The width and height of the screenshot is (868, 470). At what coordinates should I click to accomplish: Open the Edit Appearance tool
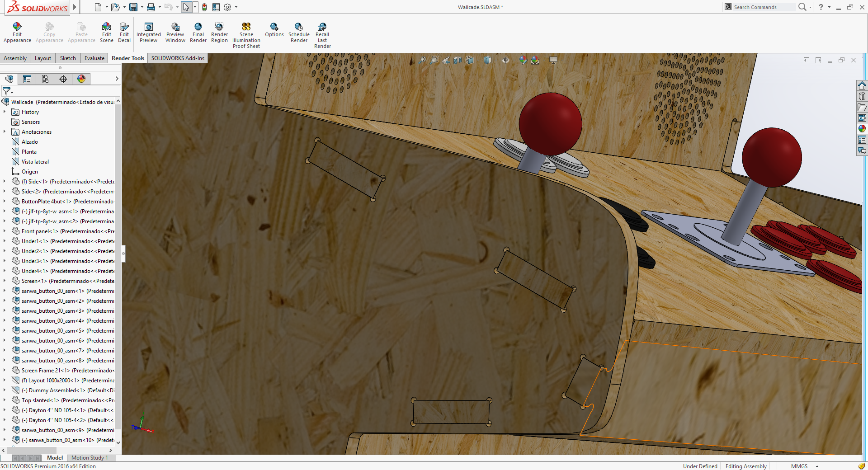17,33
